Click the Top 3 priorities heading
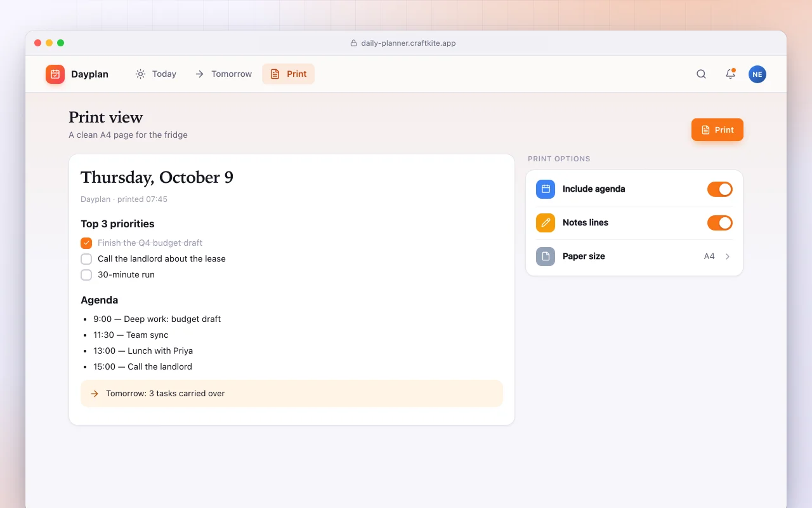Screen dimensions: 812x508 (117, 224)
